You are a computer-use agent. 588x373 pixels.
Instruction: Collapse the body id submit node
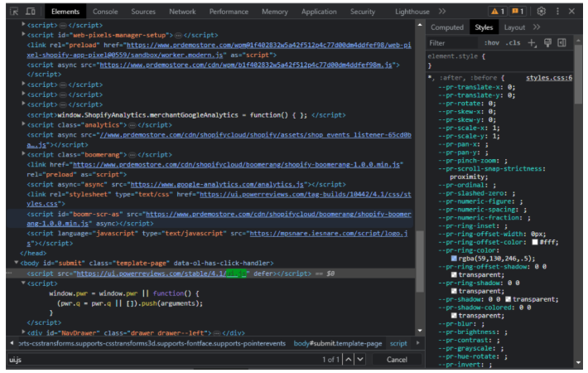(x=16, y=262)
